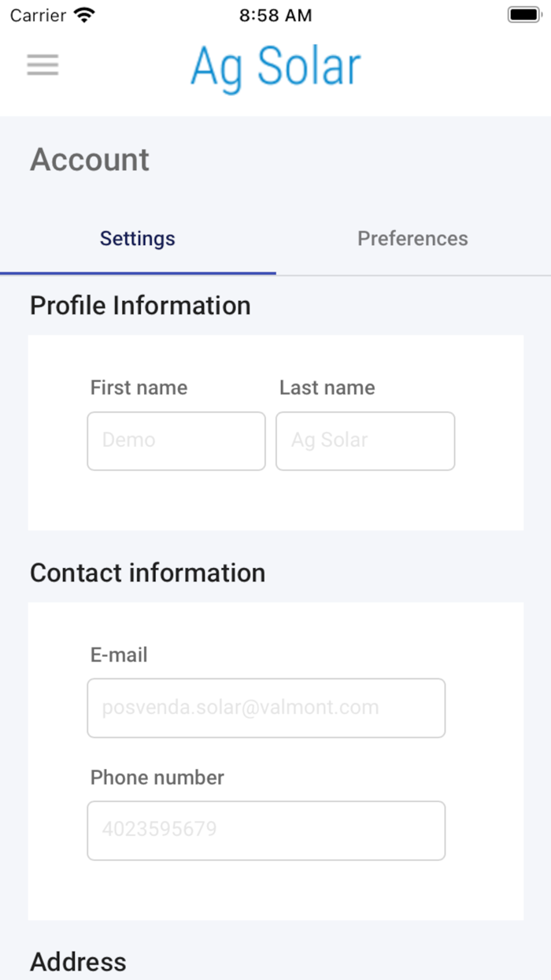
Task: Tap the Wi-Fi status bar icon
Action: point(83,15)
